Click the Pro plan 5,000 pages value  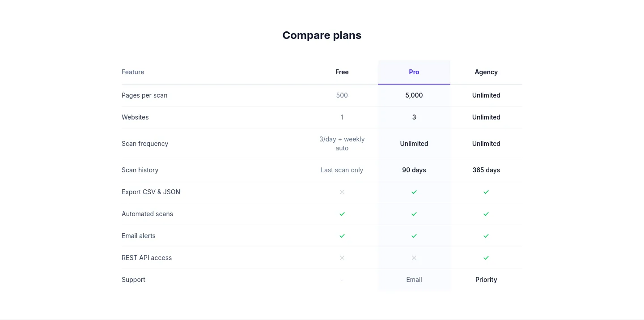click(414, 95)
